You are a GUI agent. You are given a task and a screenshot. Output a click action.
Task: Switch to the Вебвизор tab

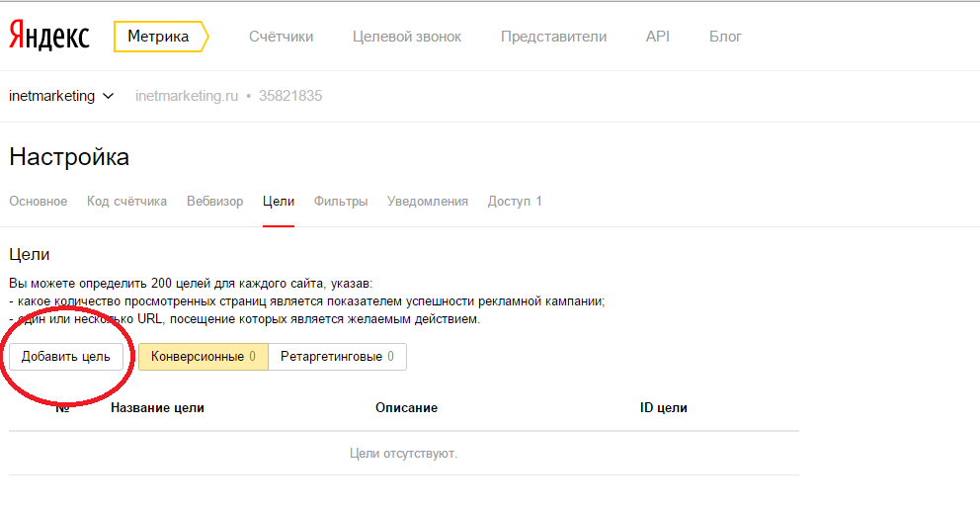pyautogui.click(x=214, y=202)
